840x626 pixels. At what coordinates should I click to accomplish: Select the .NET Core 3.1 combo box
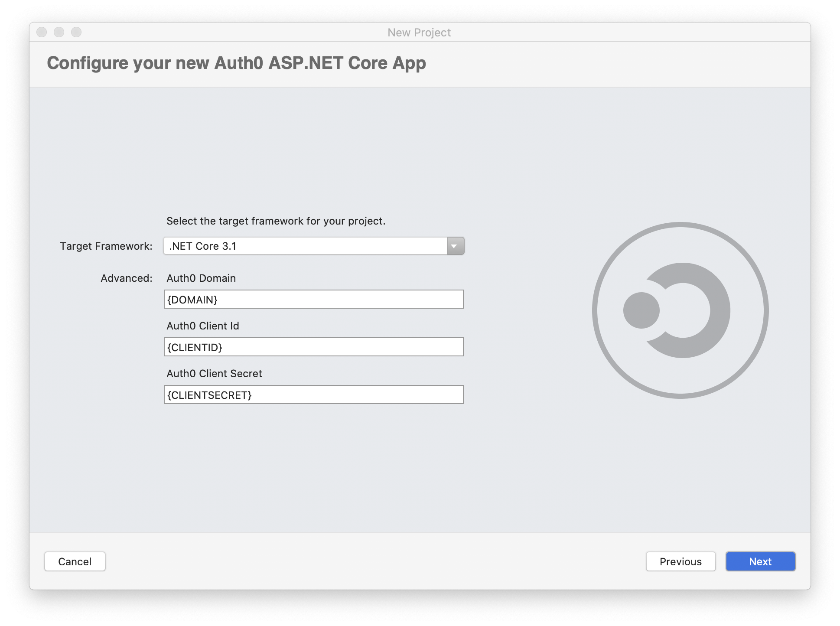tap(305, 246)
